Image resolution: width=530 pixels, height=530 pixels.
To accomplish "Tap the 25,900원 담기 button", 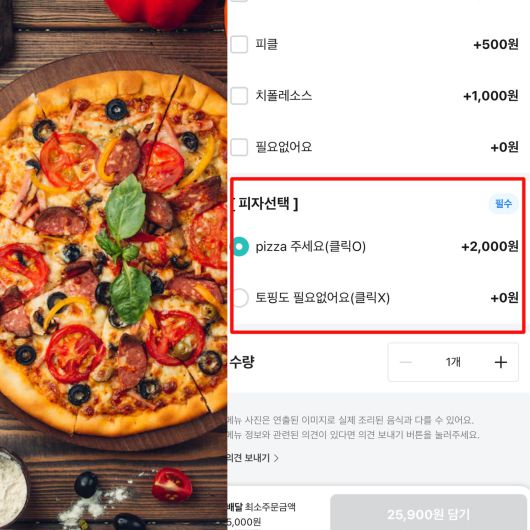I will (x=429, y=513).
